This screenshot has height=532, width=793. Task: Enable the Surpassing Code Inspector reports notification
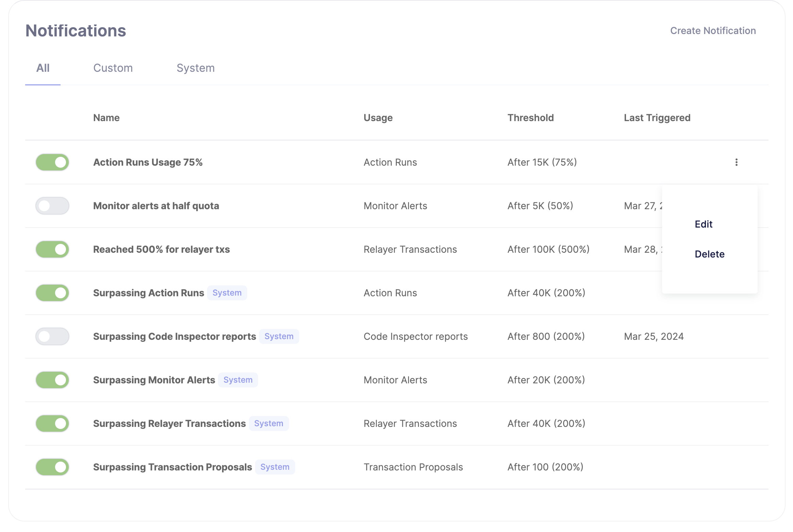click(52, 336)
